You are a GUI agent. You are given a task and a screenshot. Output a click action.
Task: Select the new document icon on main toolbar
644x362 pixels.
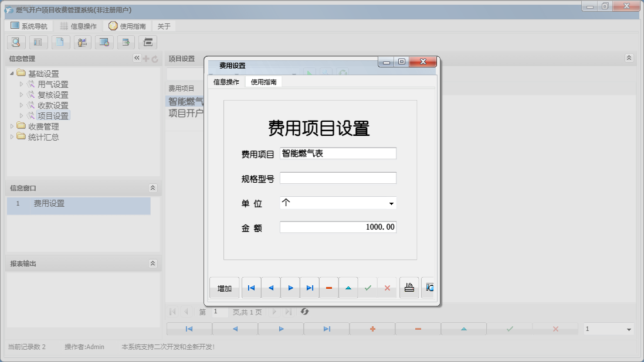[x=60, y=42]
